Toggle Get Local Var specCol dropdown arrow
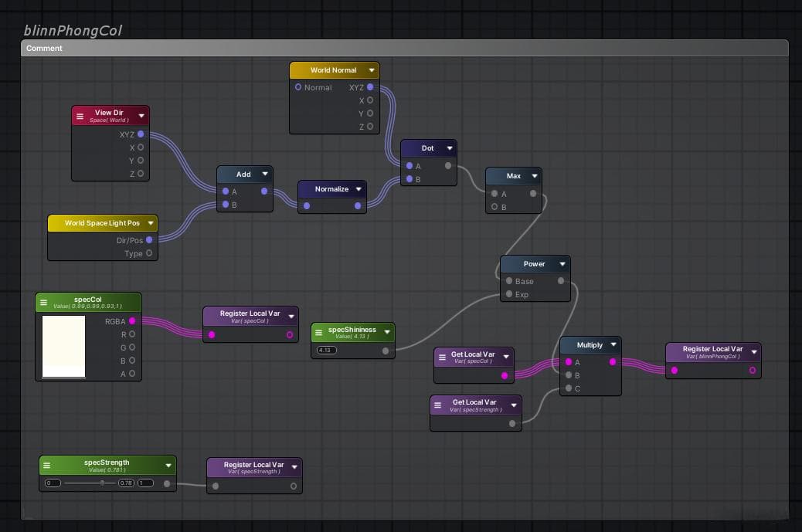Viewport: 802px width, 532px height. point(506,357)
